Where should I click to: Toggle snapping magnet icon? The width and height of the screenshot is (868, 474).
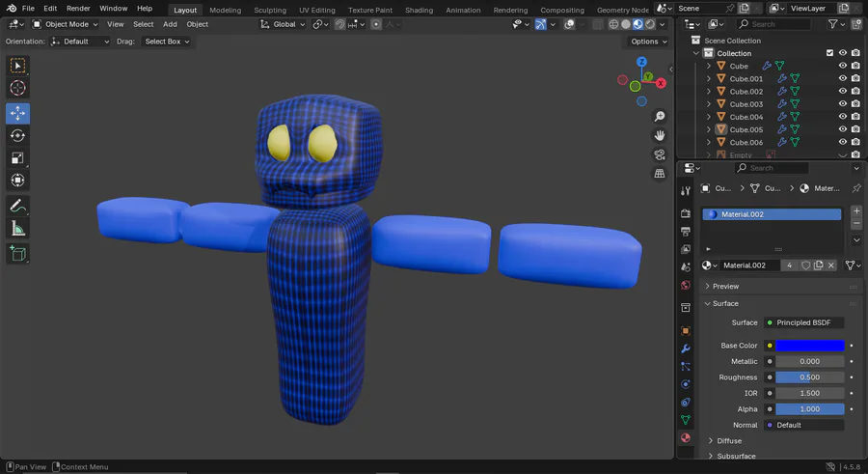coord(339,24)
